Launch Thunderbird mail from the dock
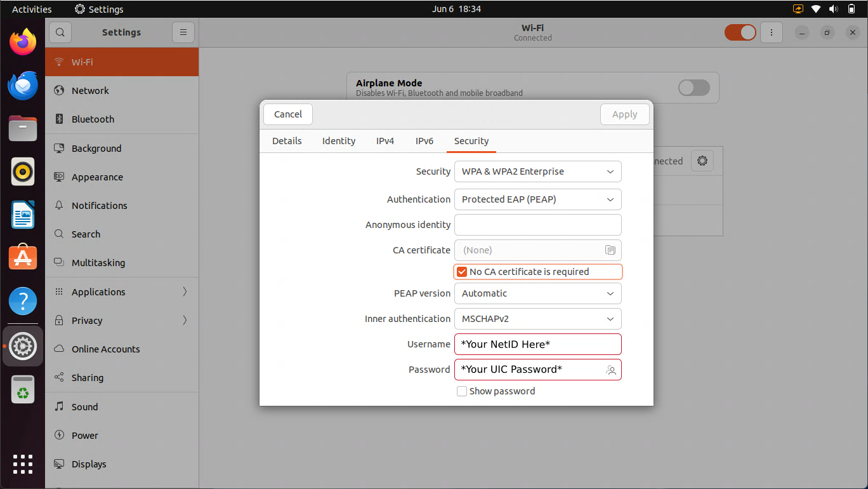868x489 pixels. [23, 85]
